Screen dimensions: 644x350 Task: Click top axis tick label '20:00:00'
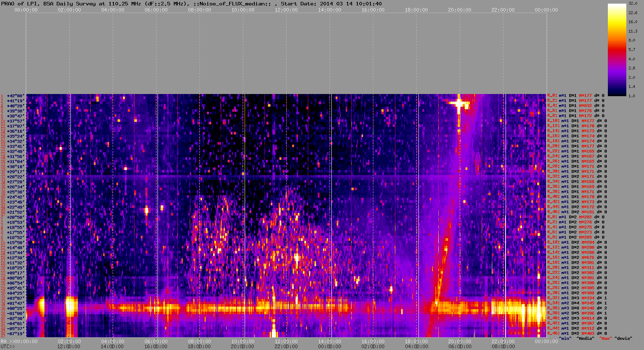(x=460, y=10)
